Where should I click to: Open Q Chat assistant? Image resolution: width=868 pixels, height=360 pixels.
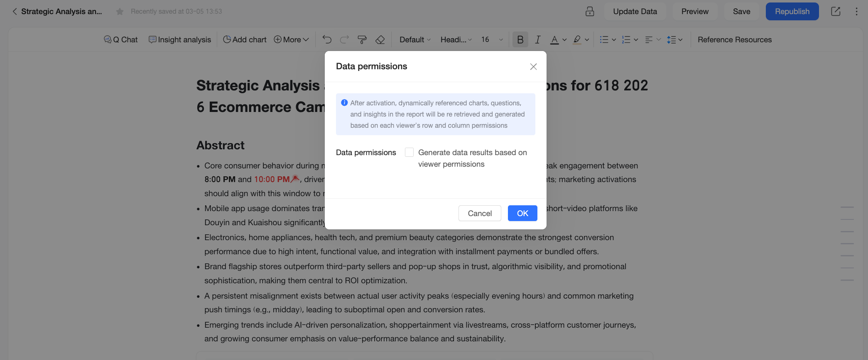[x=120, y=39]
